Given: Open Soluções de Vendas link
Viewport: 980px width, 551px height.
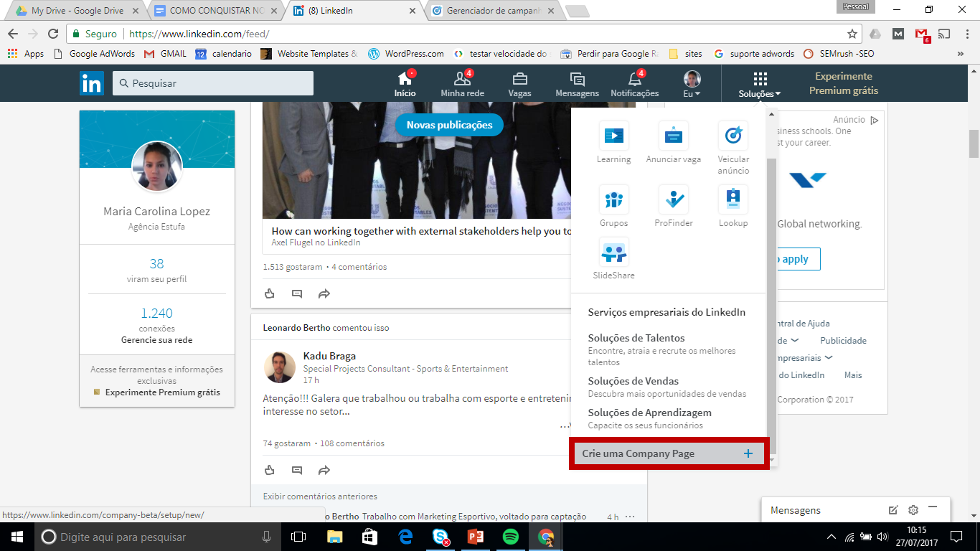Looking at the screenshot, I should click(x=633, y=381).
